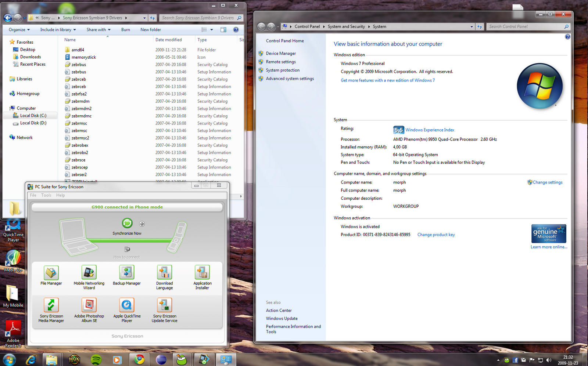Select Adobe Reader 9 desktop icon
This screenshot has height=366, width=588.
(13, 334)
